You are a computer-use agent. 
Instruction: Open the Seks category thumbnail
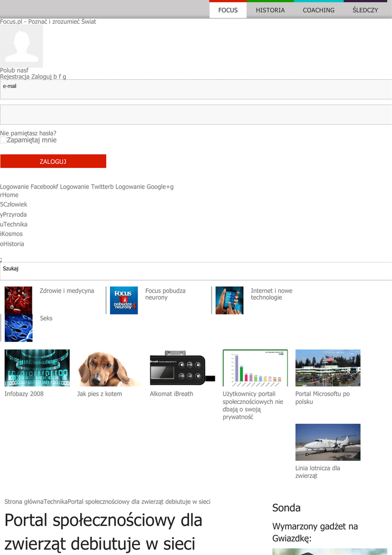(18, 328)
